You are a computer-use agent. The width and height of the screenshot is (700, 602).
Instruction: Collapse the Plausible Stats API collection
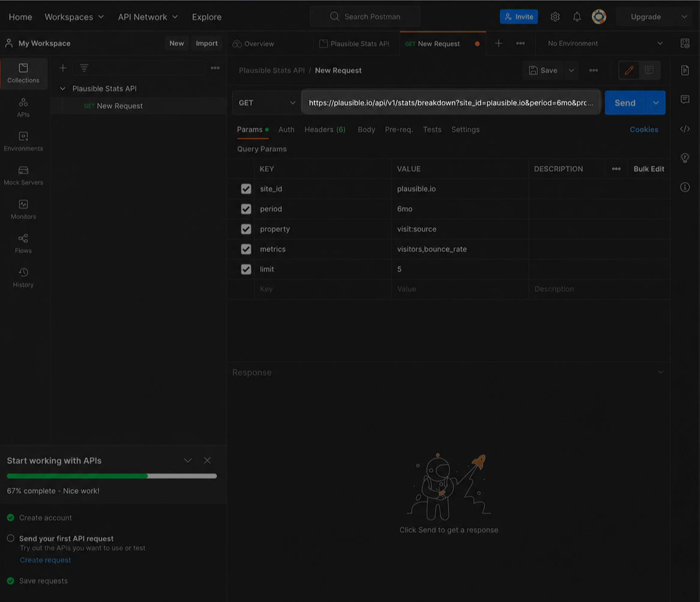tap(62, 88)
